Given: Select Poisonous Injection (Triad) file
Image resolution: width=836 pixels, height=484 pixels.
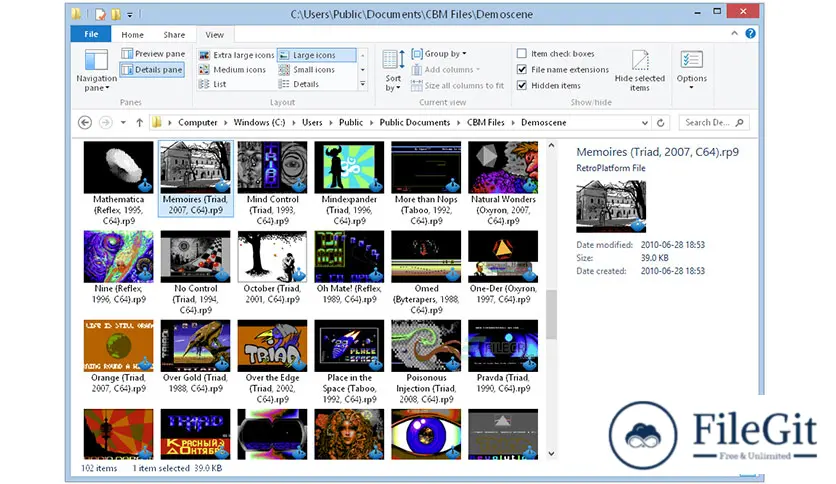Looking at the screenshot, I should [426, 362].
